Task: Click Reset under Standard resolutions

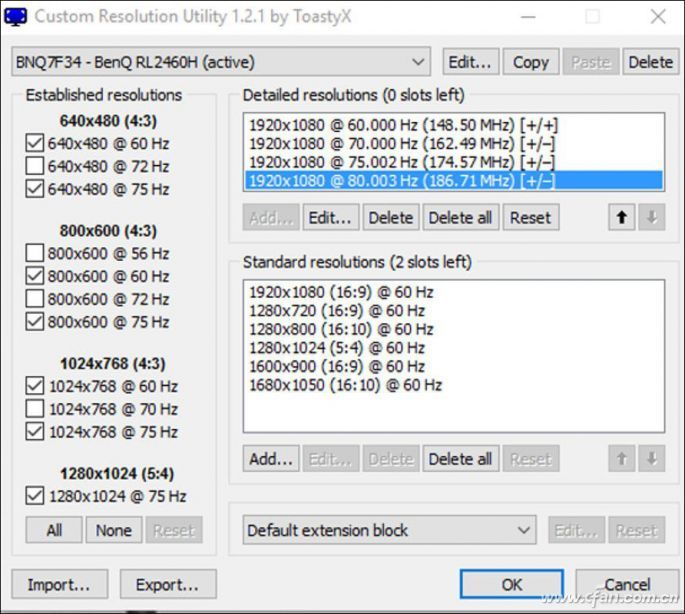Action: (x=531, y=458)
